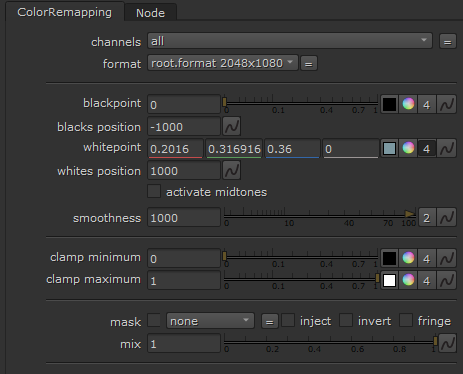Enable the mask checkbox
This screenshot has height=374, width=463.
tap(154, 320)
